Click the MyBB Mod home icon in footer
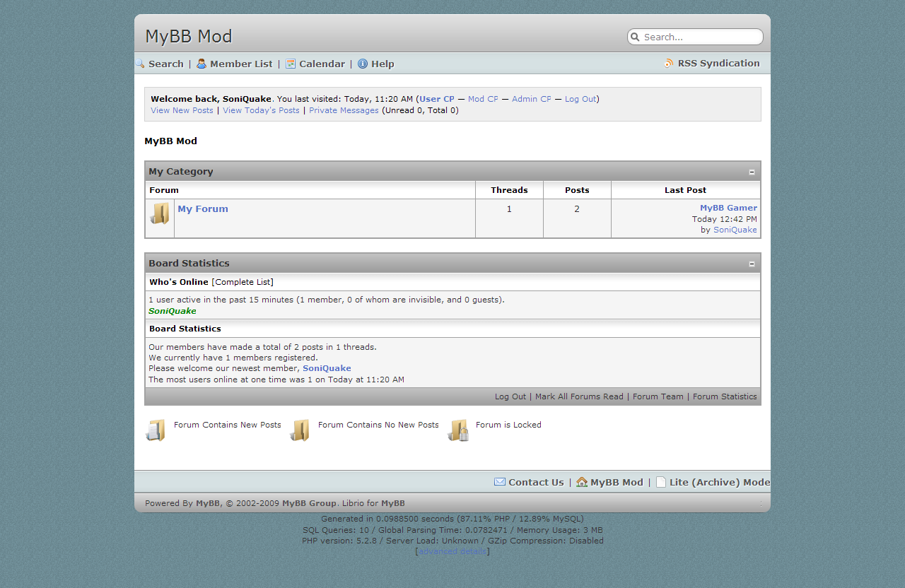Screen dimensions: 905x588 [582, 482]
